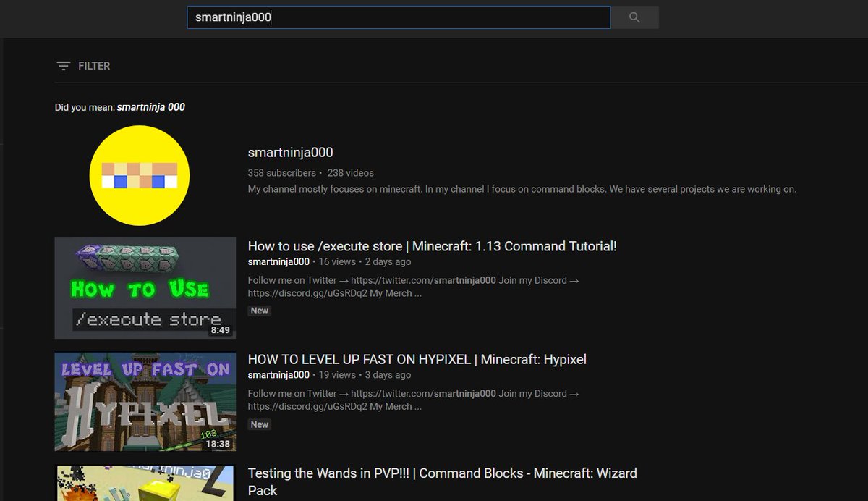Click the FILTER label
The width and height of the screenshot is (868, 501).
pyautogui.click(x=94, y=66)
